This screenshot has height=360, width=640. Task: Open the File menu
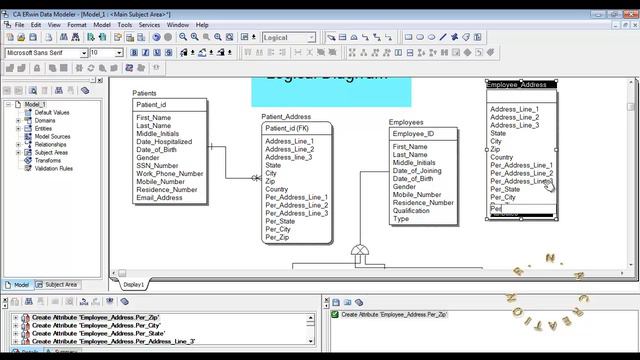pyautogui.click(x=19, y=25)
